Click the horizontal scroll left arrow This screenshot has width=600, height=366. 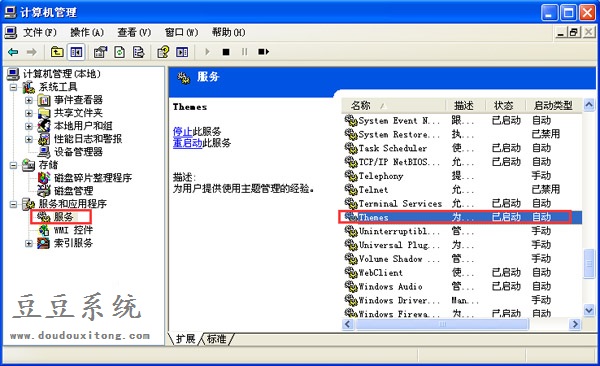click(x=347, y=324)
